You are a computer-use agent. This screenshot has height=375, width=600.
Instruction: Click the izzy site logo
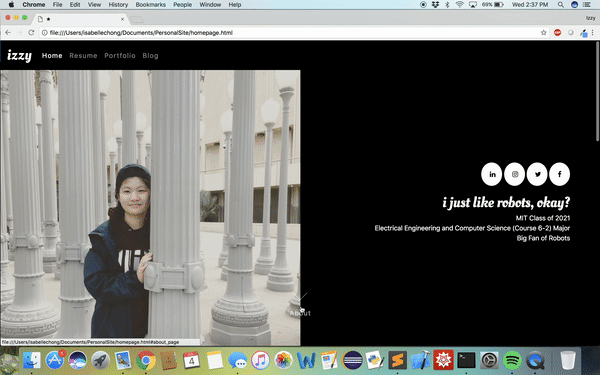[19, 56]
